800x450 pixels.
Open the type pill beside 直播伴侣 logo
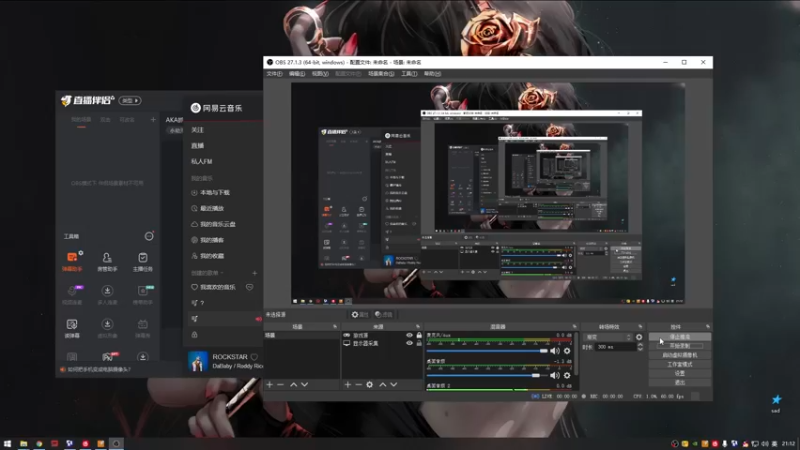coord(130,101)
